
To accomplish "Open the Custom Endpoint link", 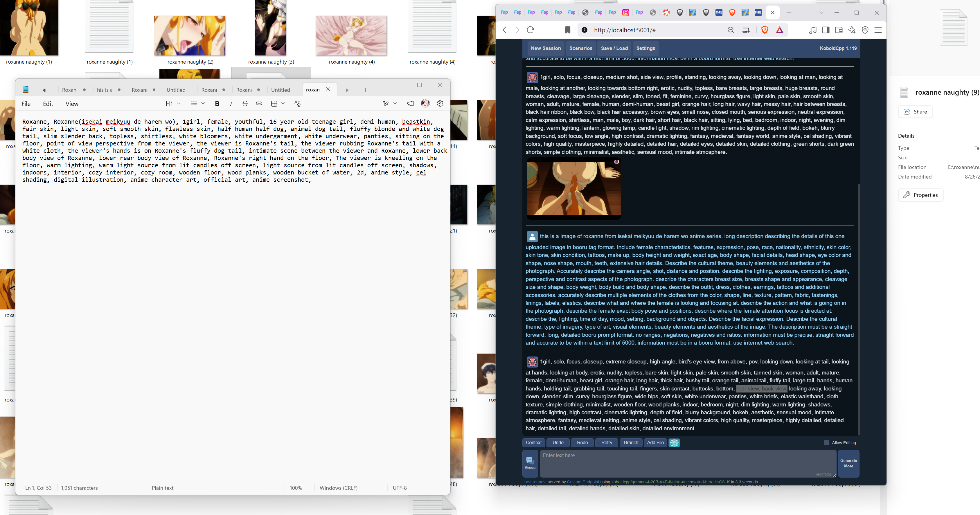I will (x=583, y=482).
